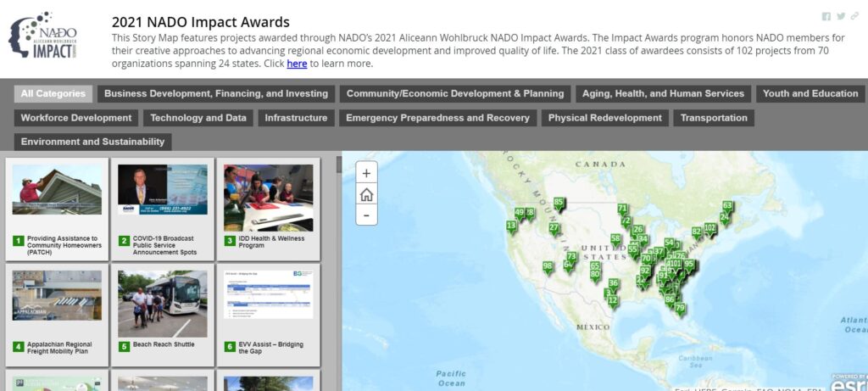Filter by Environment and Sustainability
The width and height of the screenshot is (868, 391).
93,142
